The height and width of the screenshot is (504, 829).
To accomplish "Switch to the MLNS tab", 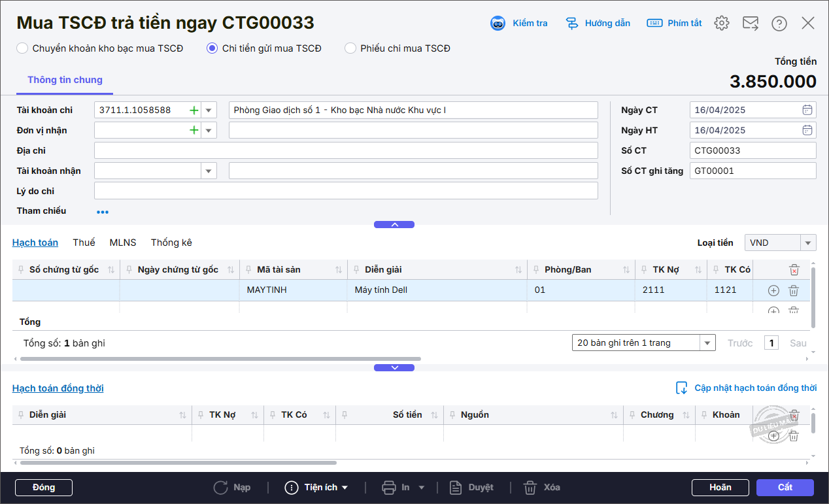I will [x=123, y=243].
